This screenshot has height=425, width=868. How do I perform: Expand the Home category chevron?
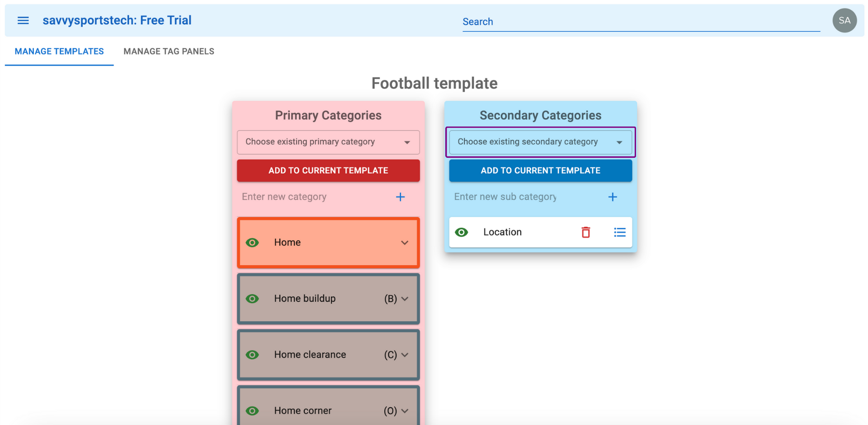[405, 243]
